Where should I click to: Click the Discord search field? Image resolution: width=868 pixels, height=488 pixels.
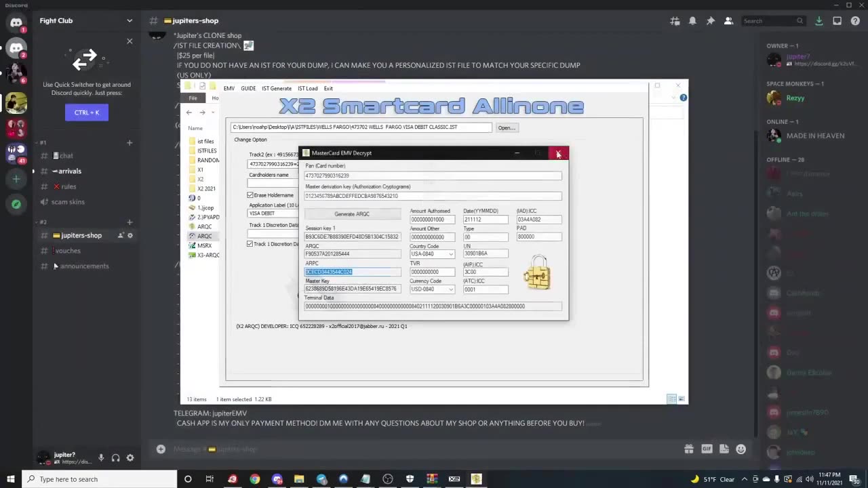point(773,21)
